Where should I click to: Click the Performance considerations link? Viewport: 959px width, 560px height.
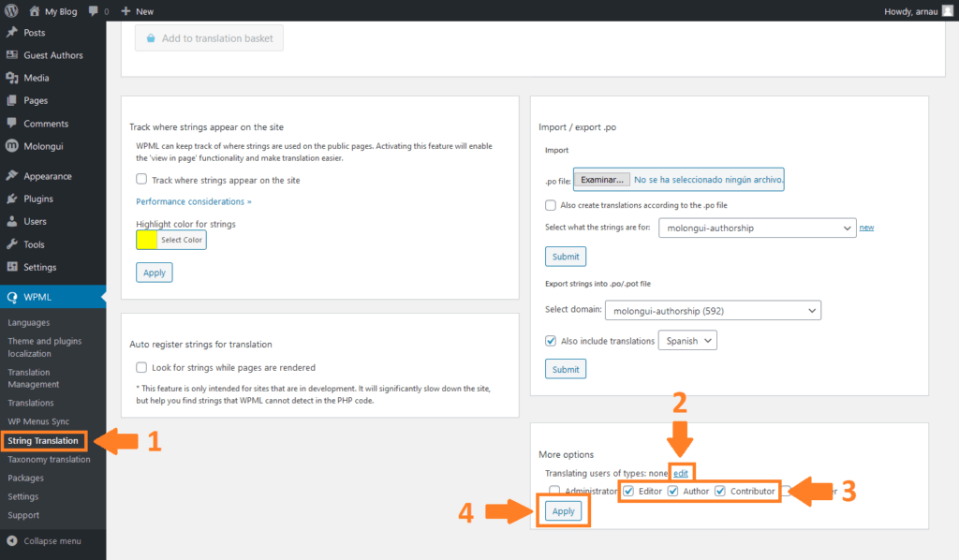(193, 201)
